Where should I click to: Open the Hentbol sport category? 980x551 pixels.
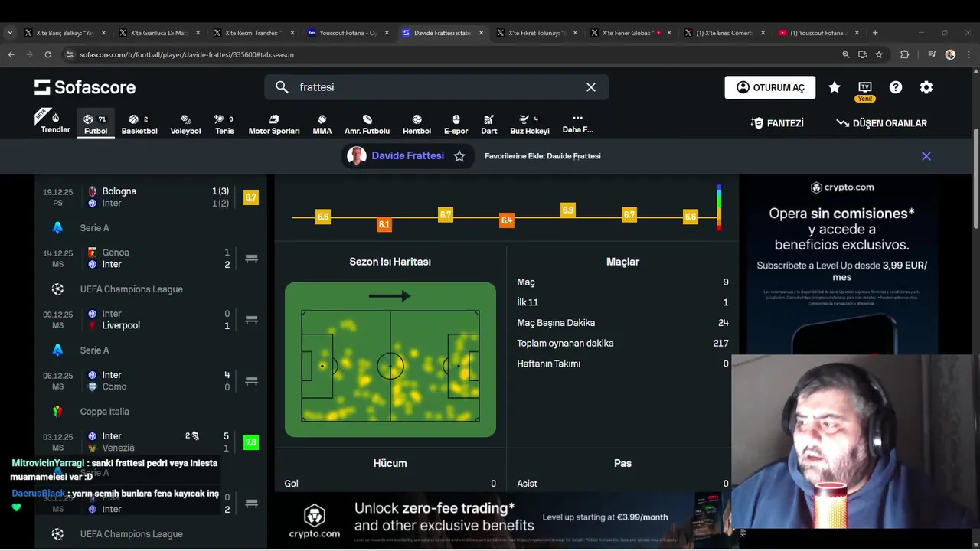[416, 124]
